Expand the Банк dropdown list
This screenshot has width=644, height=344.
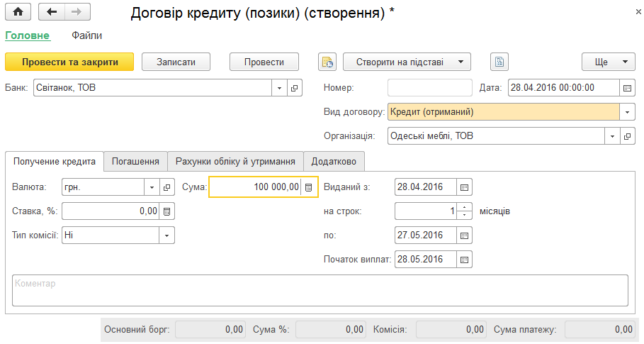279,88
